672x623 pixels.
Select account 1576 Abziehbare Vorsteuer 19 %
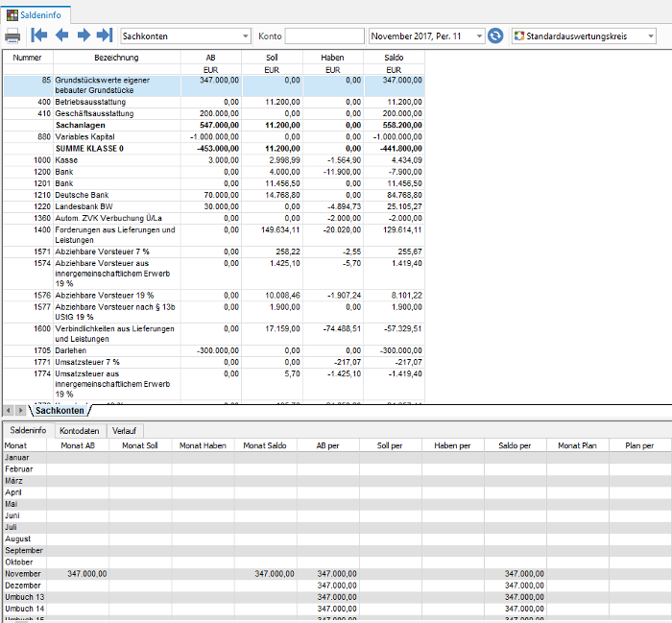[214, 296]
